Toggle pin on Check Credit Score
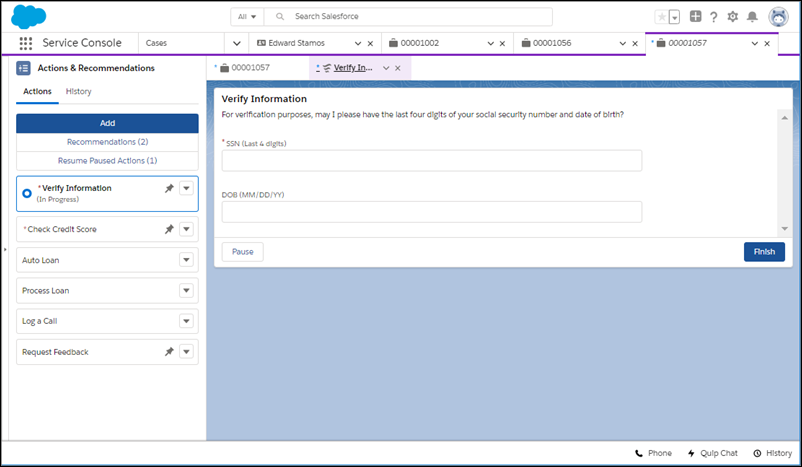The image size is (802, 467). (169, 229)
